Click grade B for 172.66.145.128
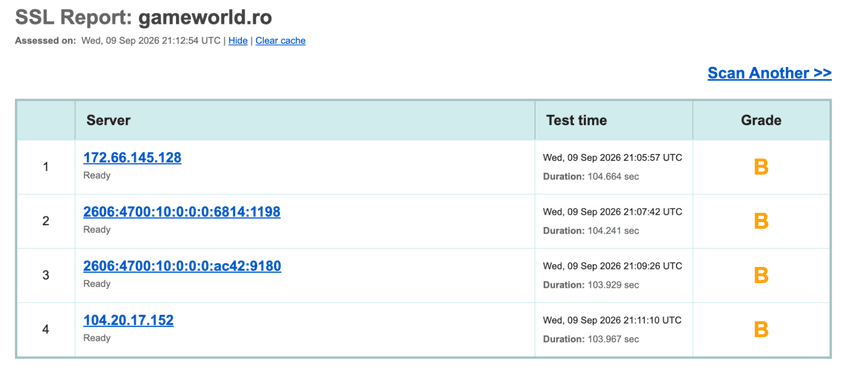This screenshot has width=850, height=369. click(x=761, y=167)
